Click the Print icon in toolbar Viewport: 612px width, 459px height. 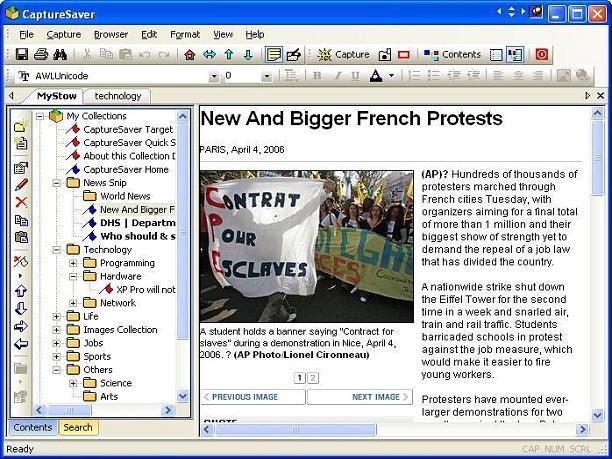point(41,54)
